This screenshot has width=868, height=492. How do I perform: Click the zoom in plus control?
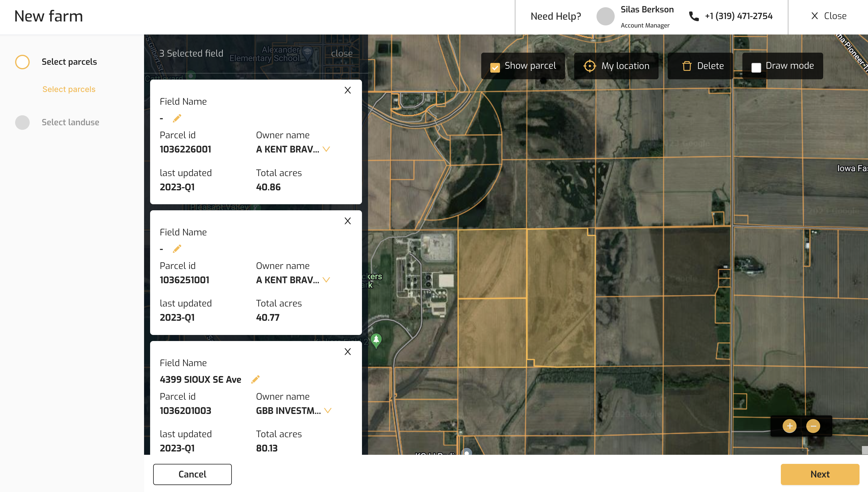tap(790, 426)
